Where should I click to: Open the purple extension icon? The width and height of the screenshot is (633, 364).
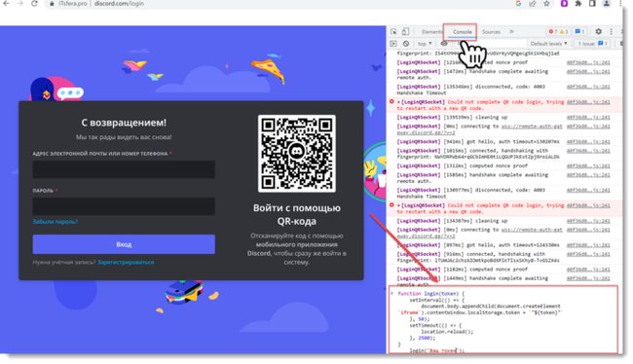565,3
